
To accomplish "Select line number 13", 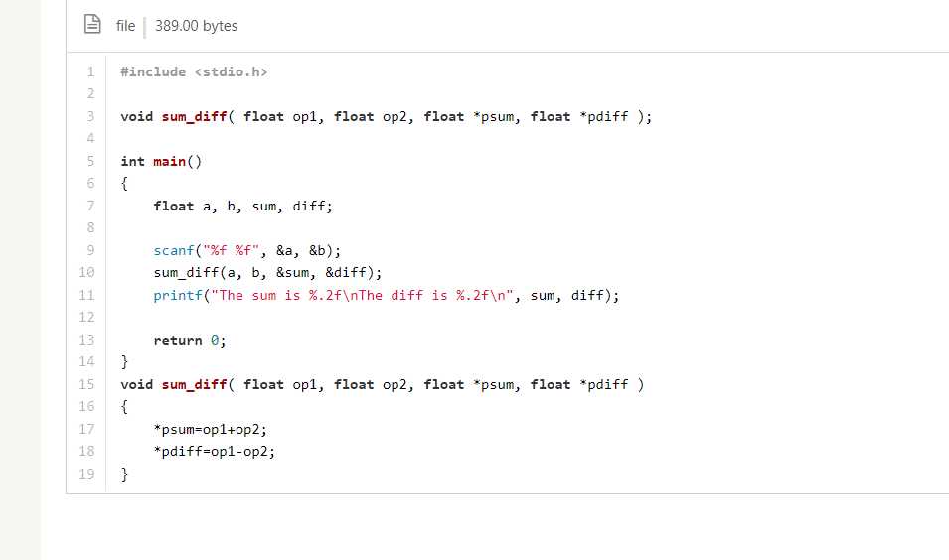I will 87,340.
